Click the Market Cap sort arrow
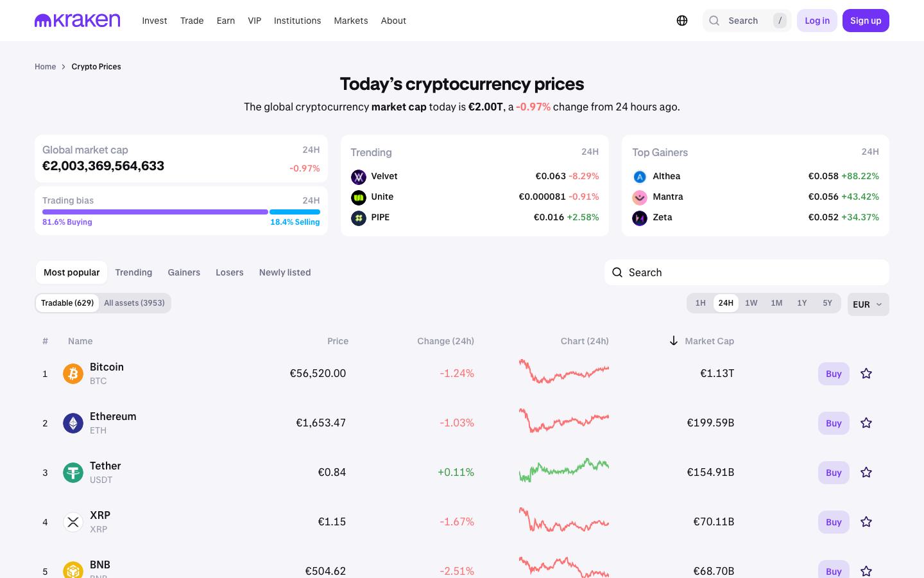Screen dimensions: 924x578 click(673, 340)
